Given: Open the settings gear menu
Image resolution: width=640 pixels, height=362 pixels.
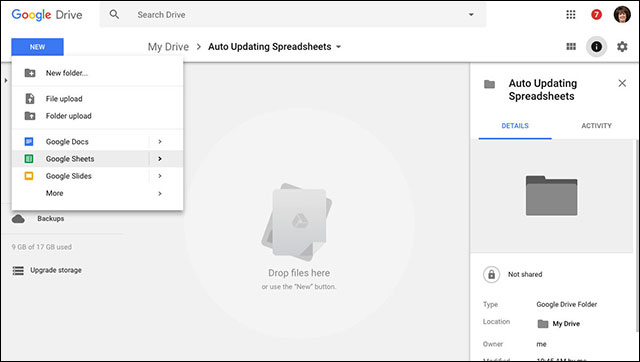Looking at the screenshot, I should point(622,47).
